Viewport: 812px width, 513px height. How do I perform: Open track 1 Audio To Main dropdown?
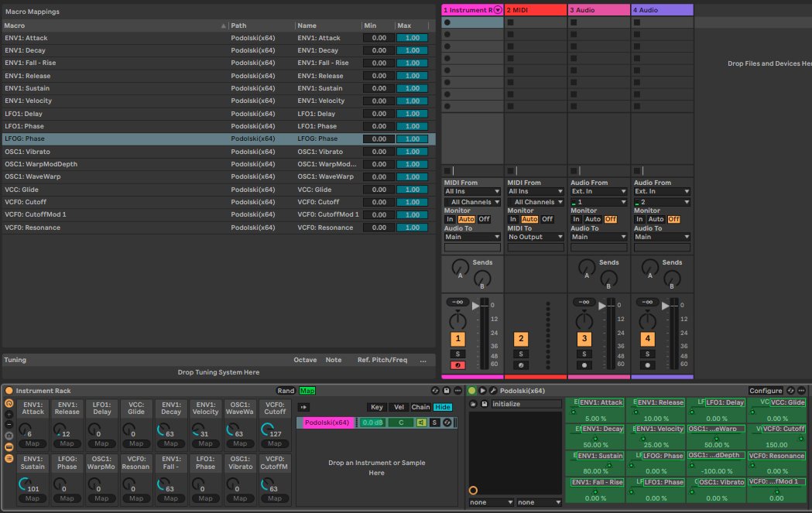tap(472, 237)
